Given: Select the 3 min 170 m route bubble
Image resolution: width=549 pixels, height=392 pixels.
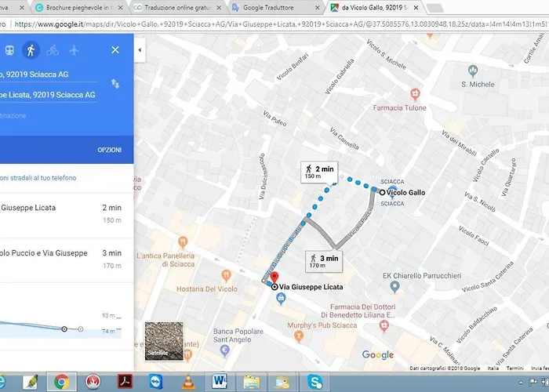Looking at the screenshot, I should [324, 261].
